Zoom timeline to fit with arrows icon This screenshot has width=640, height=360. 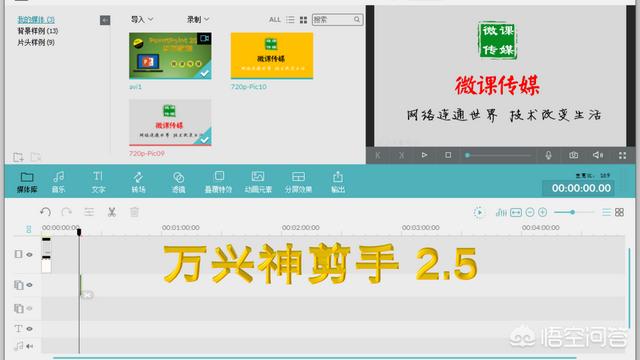(516, 212)
